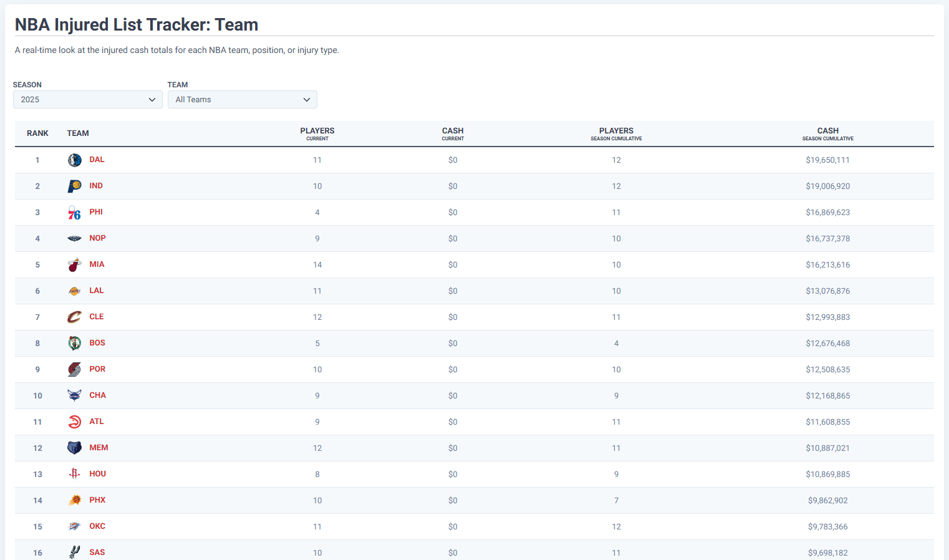
Task: Click the Indiana Pacers logo icon
Action: coord(74,186)
